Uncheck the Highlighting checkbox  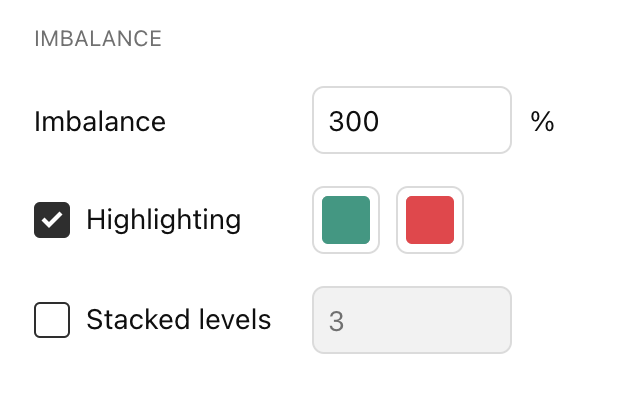click(52, 220)
